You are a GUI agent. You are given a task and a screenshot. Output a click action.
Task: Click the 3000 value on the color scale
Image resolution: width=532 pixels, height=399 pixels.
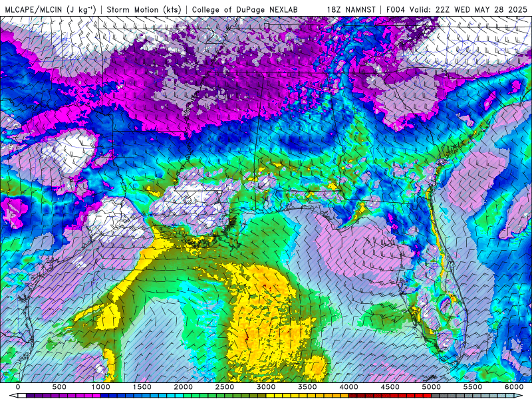(266, 387)
